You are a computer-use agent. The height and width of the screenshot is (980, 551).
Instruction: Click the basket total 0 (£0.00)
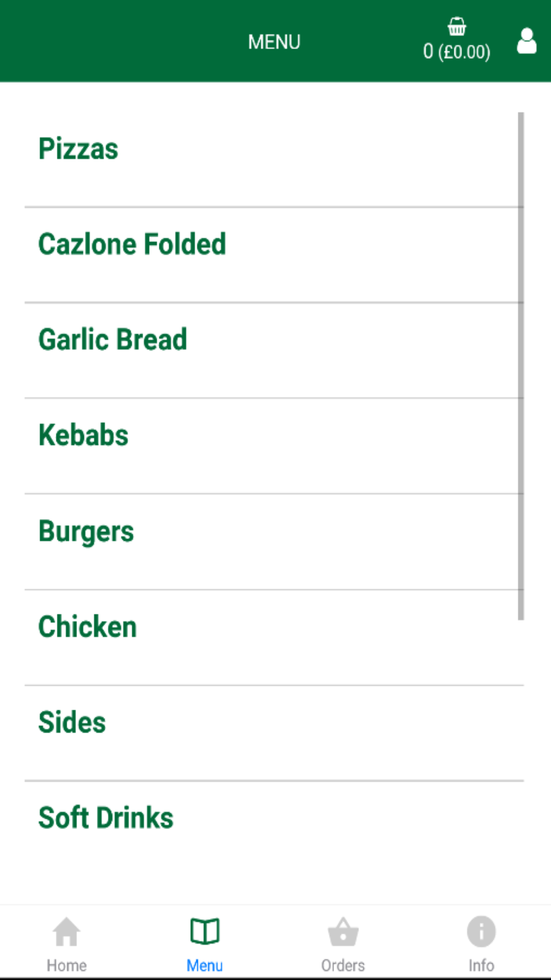pos(456,52)
